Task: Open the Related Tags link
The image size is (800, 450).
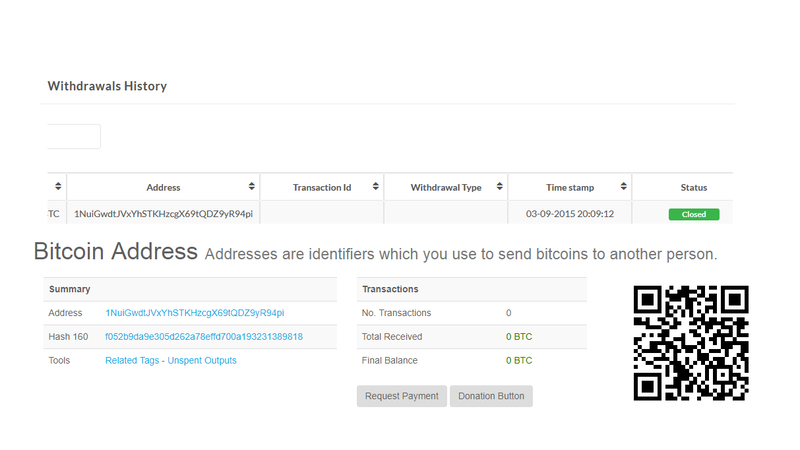Action: pyautogui.click(x=132, y=360)
